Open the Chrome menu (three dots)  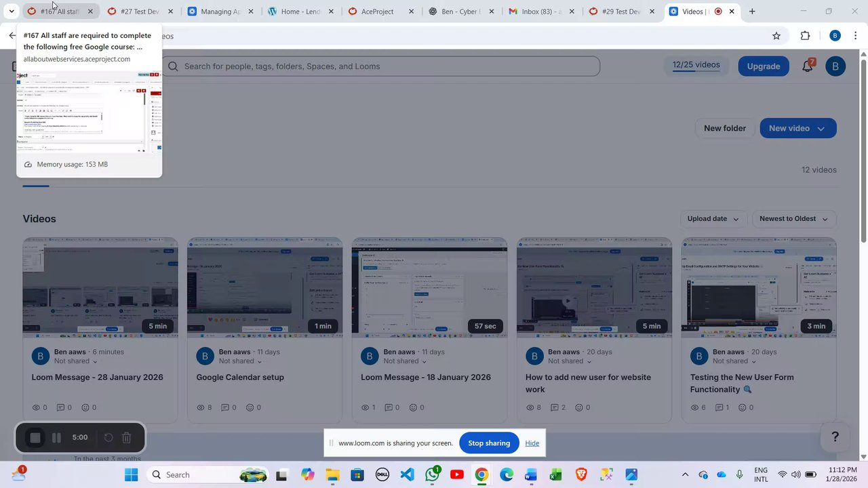pos(856,36)
